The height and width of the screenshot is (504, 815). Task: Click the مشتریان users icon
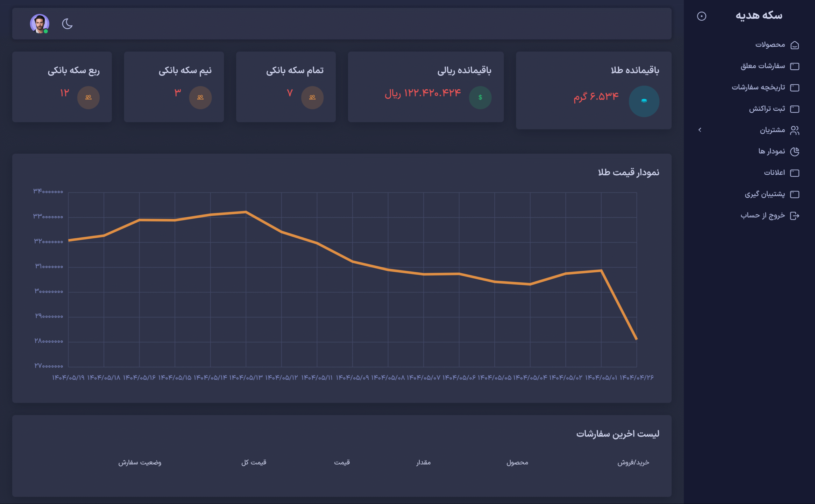coord(795,130)
